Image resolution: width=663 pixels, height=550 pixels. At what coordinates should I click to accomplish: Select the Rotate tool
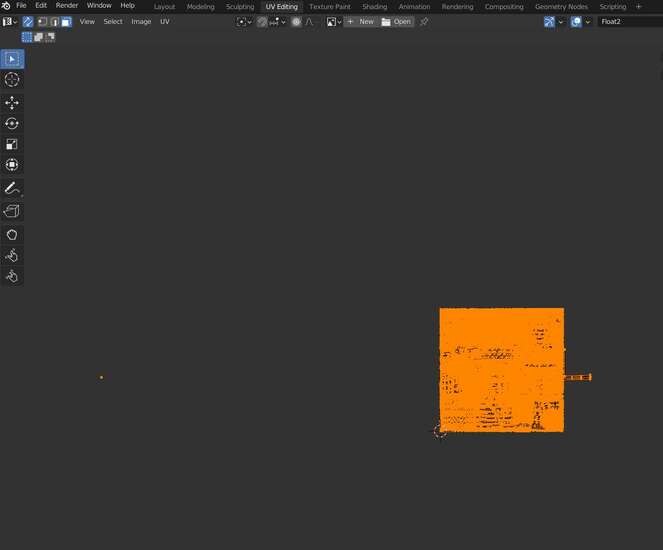coord(12,123)
